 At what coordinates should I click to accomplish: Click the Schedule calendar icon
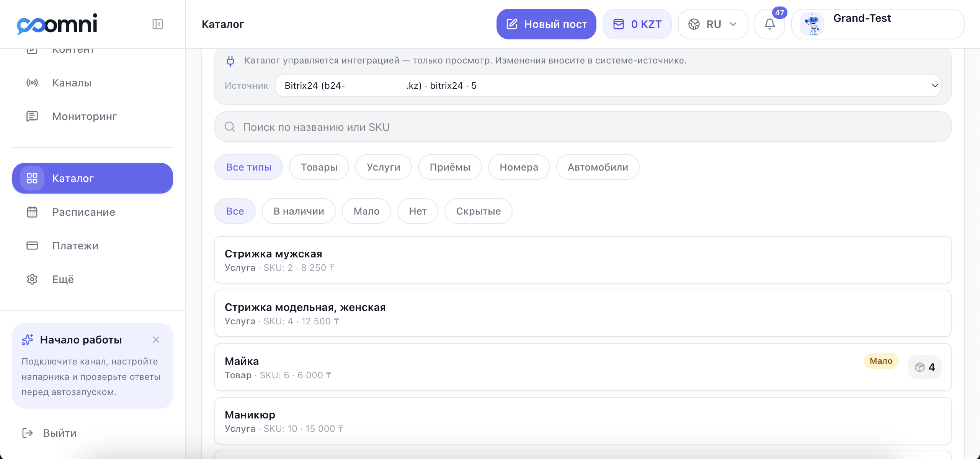pyautogui.click(x=32, y=212)
